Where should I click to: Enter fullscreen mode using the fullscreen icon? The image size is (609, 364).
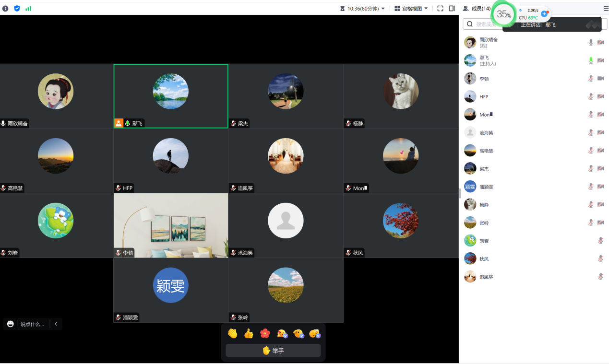[440, 8]
